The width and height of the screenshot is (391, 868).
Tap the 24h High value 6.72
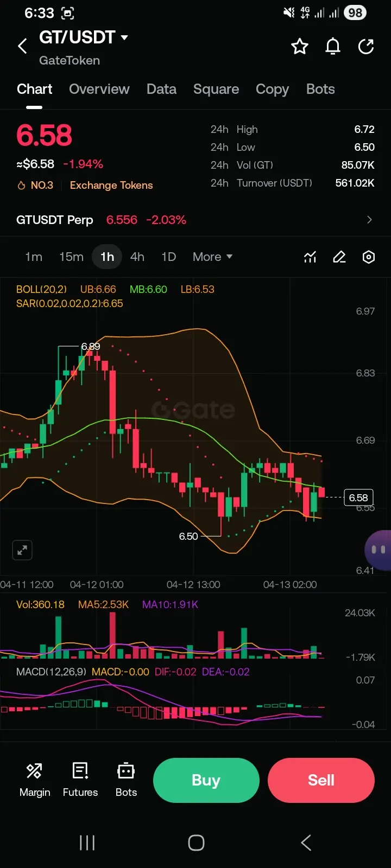364,129
